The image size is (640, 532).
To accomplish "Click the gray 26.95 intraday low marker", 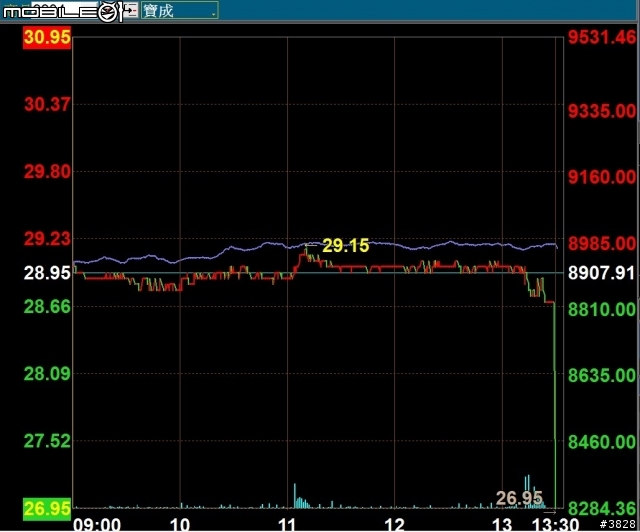I will [x=519, y=498].
